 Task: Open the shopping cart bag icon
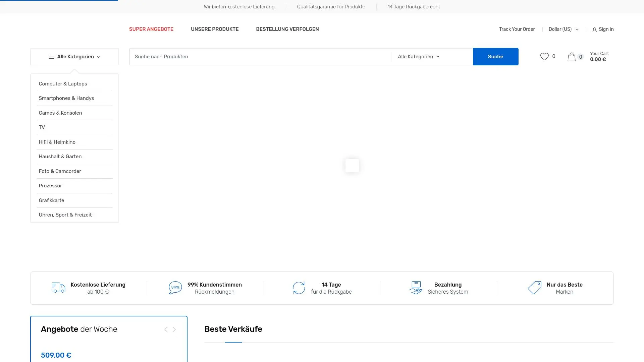[572, 57]
